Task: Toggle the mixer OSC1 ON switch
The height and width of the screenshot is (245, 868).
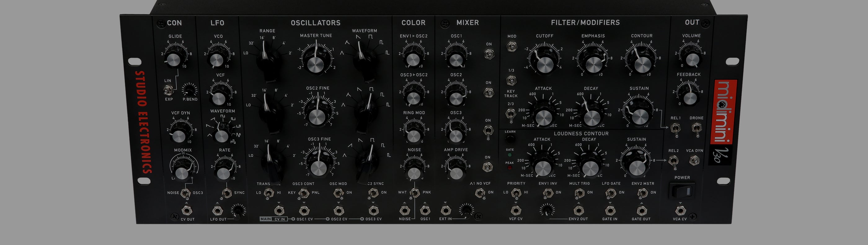Action: coord(489,54)
